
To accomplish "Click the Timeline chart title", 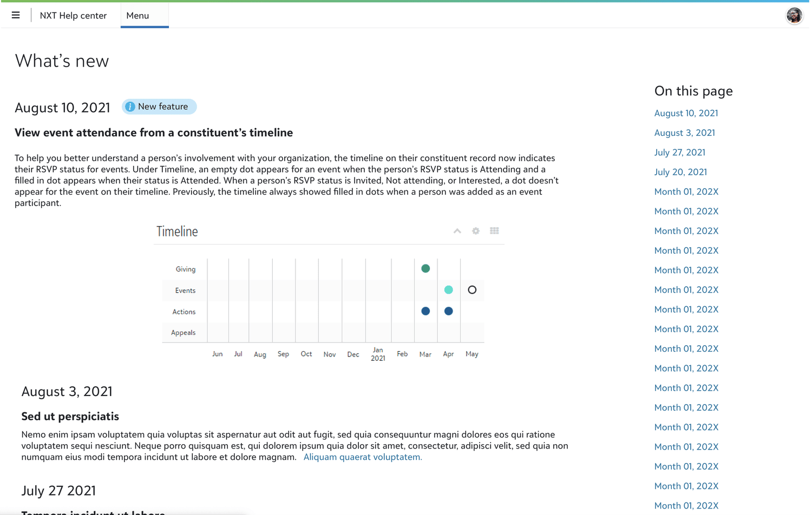I will (177, 232).
